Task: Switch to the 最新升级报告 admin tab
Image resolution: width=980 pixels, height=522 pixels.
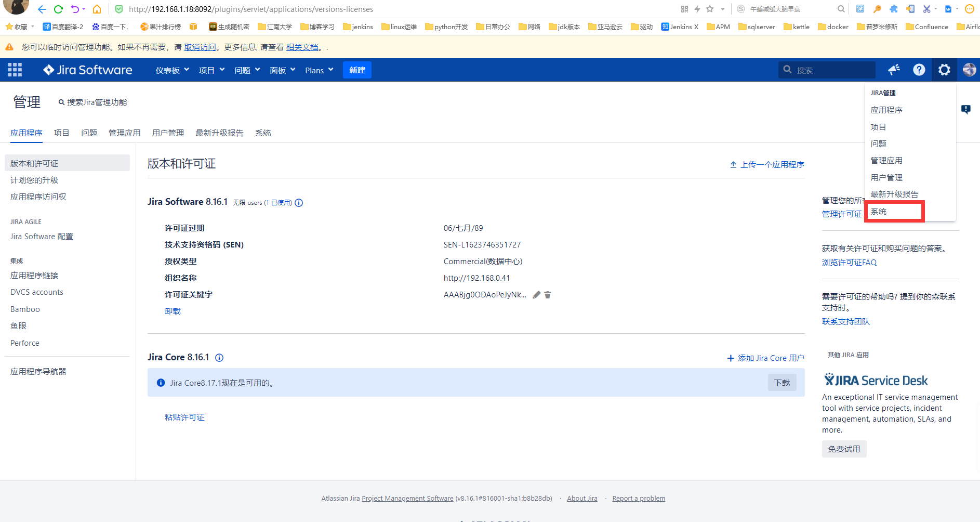Action: [x=220, y=133]
